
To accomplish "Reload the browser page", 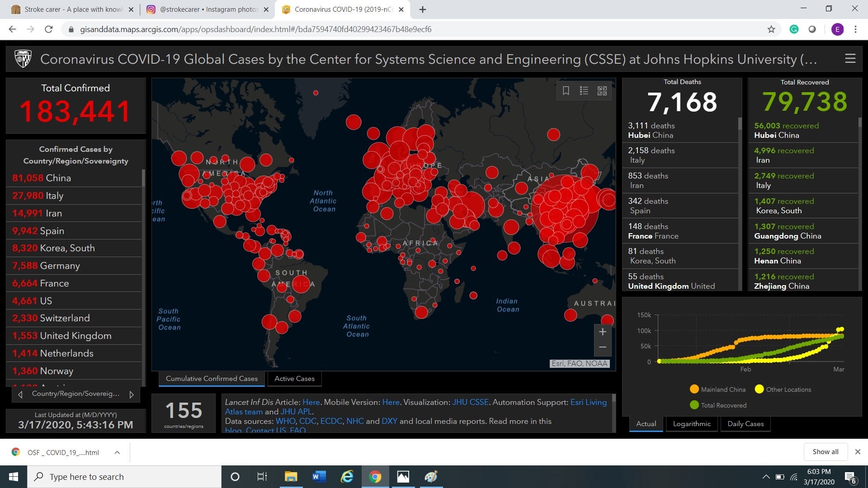I will [x=49, y=29].
